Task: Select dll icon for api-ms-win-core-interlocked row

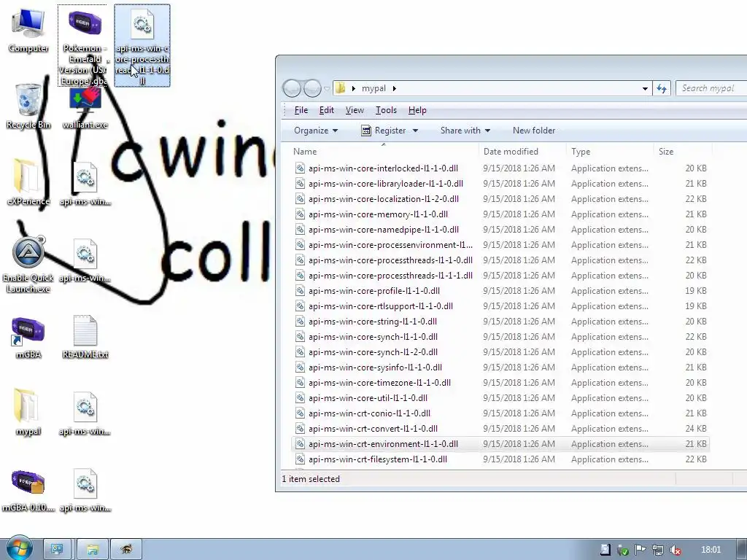Action: point(300,168)
